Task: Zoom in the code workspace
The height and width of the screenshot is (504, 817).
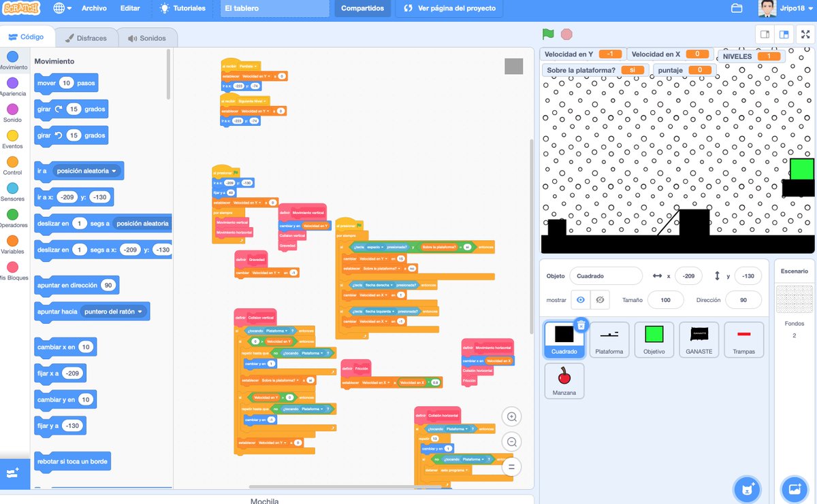Action: click(x=512, y=416)
